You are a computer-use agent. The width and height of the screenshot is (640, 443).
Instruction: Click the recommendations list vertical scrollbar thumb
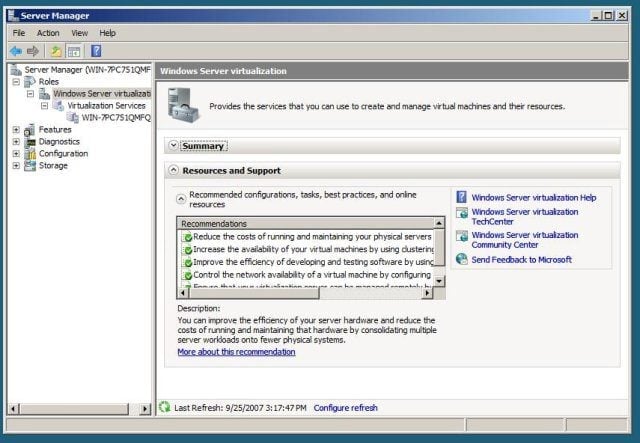pyautogui.click(x=439, y=247)
